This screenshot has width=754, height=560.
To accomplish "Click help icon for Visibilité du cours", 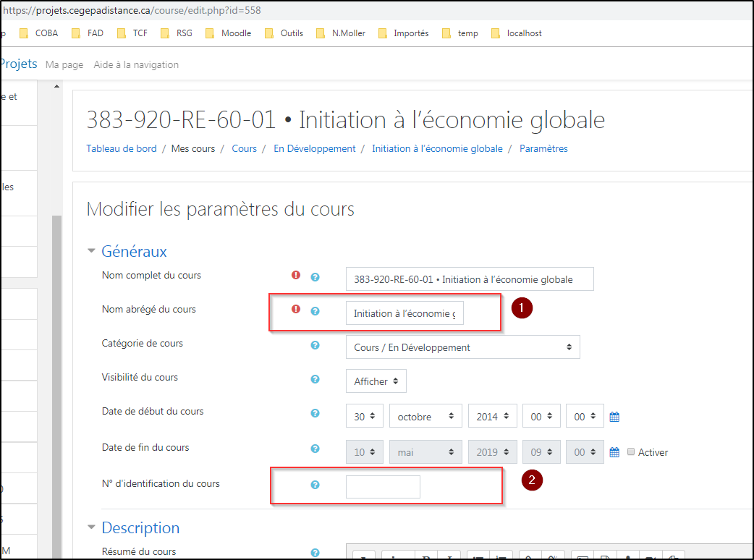I will click(315, 379).
